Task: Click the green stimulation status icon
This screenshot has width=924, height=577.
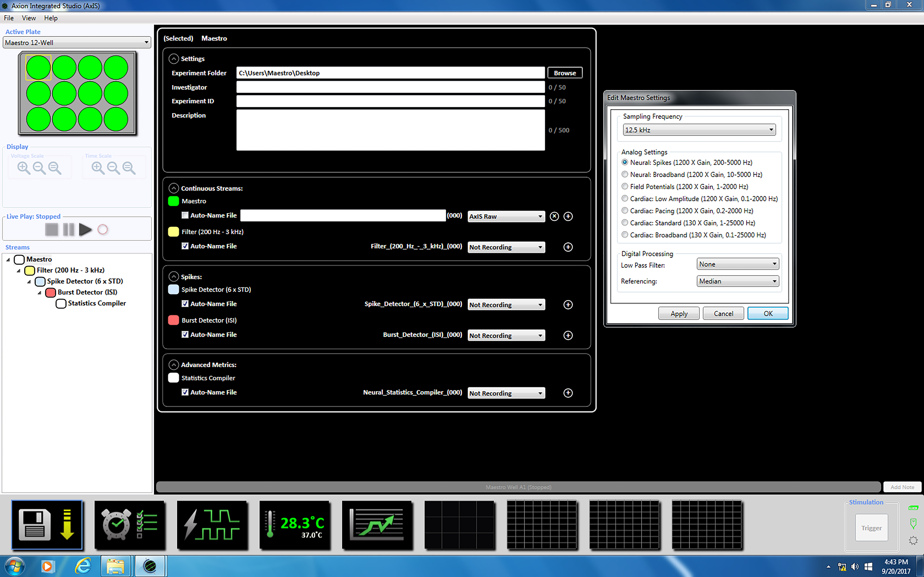Action: tap(913, 508)
